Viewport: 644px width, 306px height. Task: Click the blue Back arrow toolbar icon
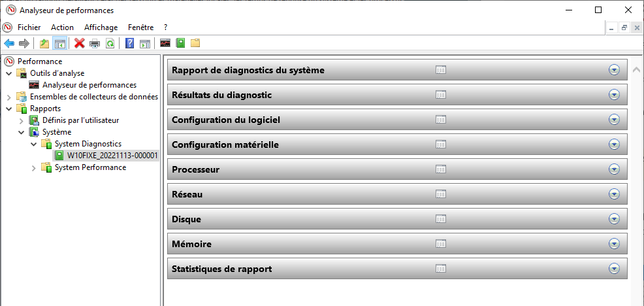click(9, 43)
